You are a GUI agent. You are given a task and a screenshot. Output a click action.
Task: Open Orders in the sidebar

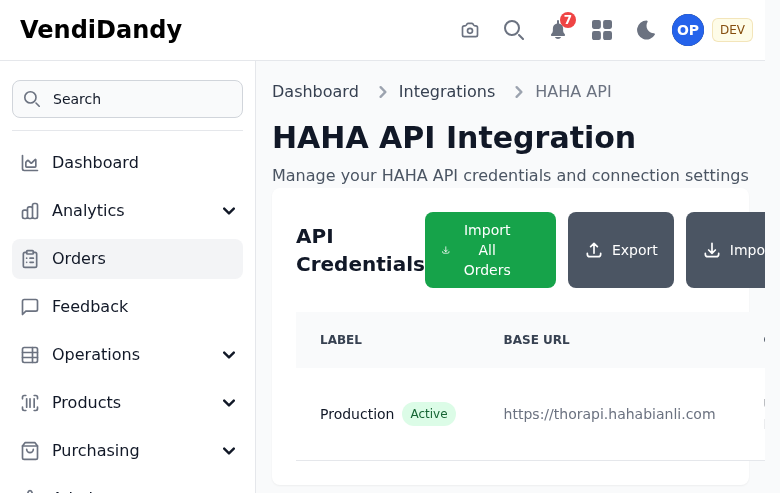click(79, 259)
